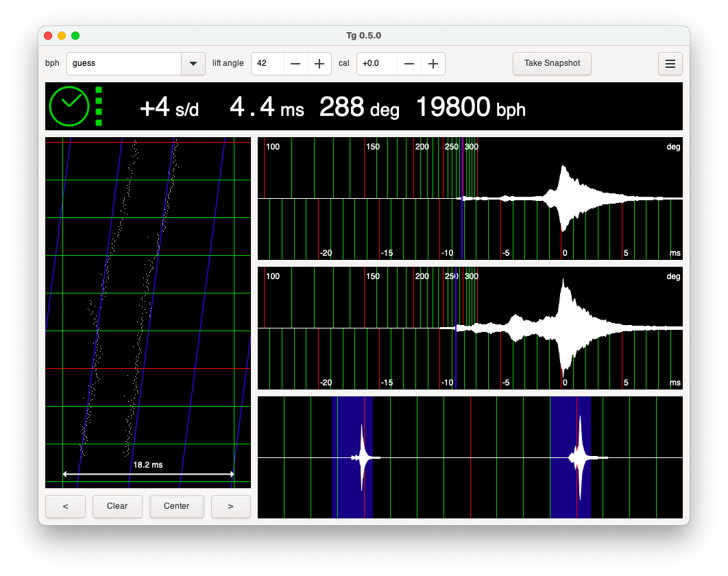This screenshot has width=728, height=576.
Task: Decrease lift angle with minus button
Action: click(295, 64)
